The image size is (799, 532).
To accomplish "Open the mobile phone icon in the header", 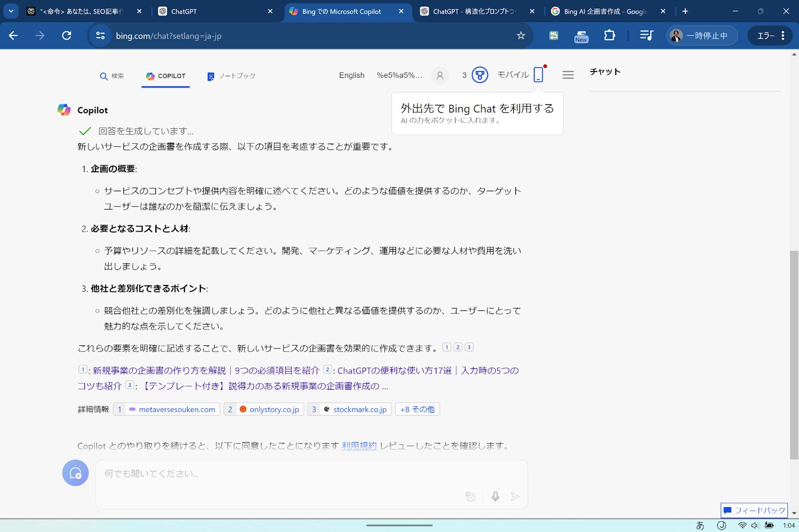I will (x=538, y=75).
